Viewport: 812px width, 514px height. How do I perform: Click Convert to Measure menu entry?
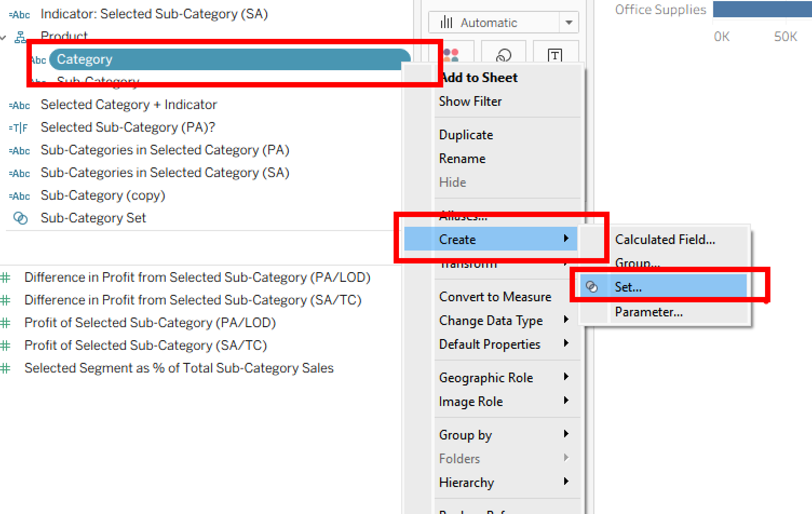click(495, 297)
